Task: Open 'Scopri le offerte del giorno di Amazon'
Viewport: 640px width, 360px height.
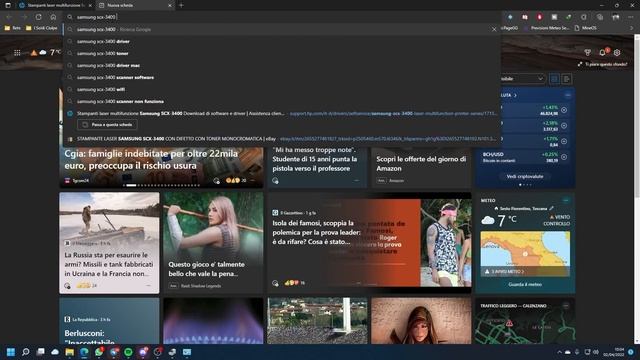Action: (x=421, y=165)
